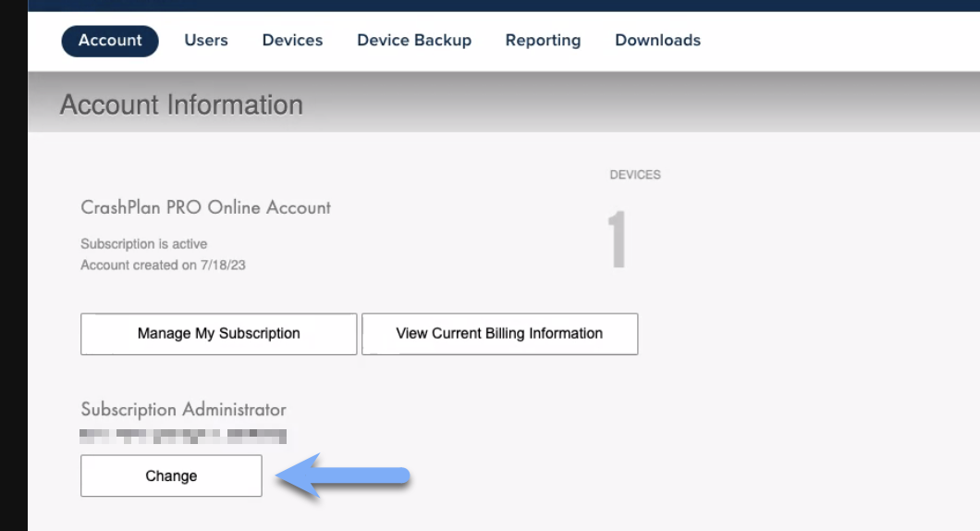Screen dimensions: 980x531
Task: Click 'Account created on 7/18/23' text
Action: (x=163, y=265)
